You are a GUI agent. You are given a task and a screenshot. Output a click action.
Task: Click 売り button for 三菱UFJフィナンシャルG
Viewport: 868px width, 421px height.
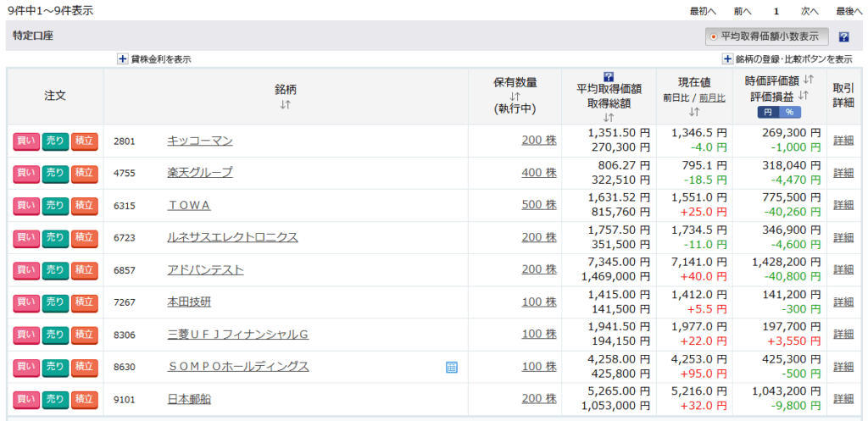pyautogui.click(x=55, y=335)
